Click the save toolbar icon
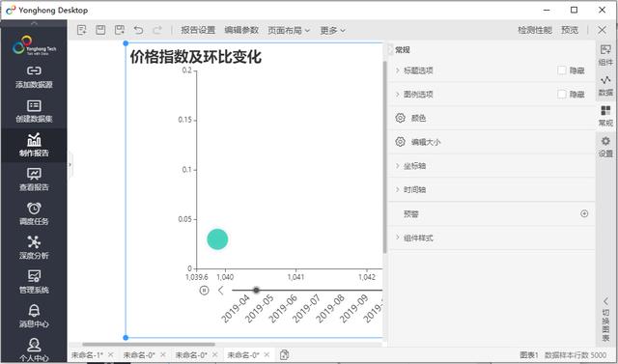 (x=100, y=30)
